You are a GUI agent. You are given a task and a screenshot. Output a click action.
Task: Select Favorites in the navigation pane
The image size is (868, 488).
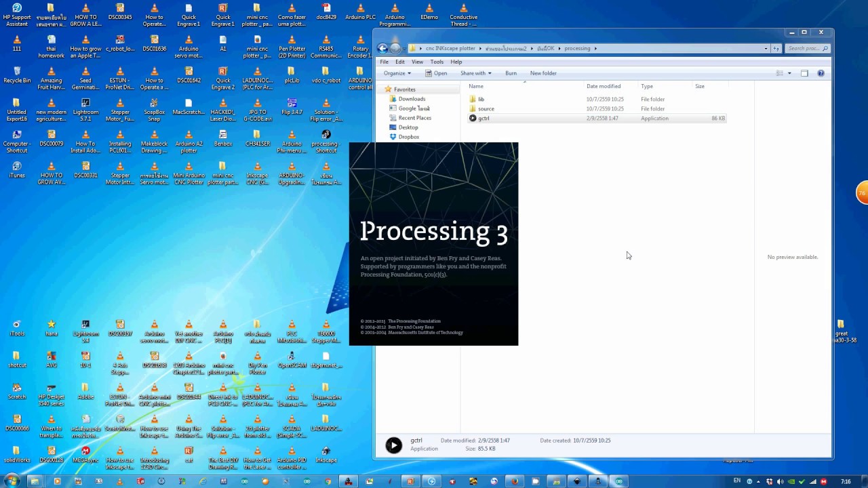click(x=404, y=89)
